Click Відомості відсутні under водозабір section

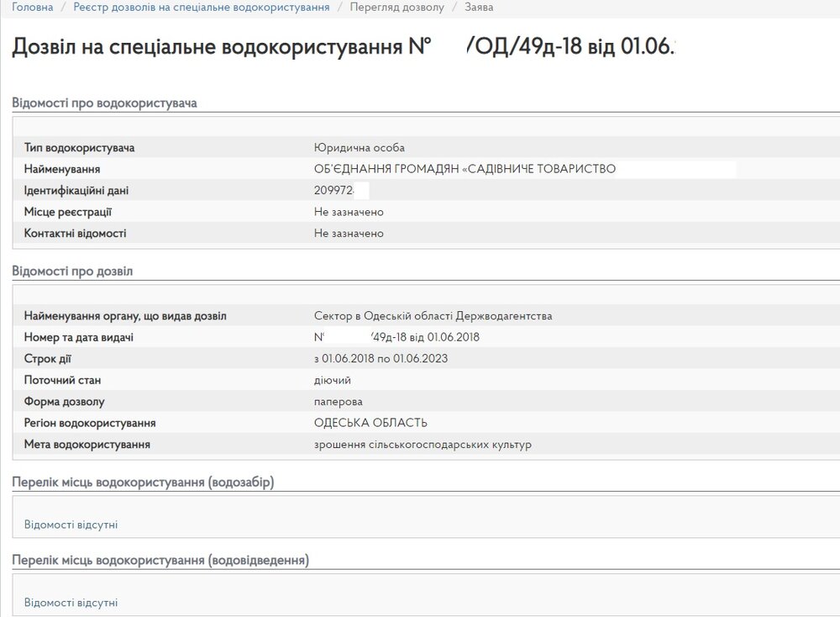71,525
